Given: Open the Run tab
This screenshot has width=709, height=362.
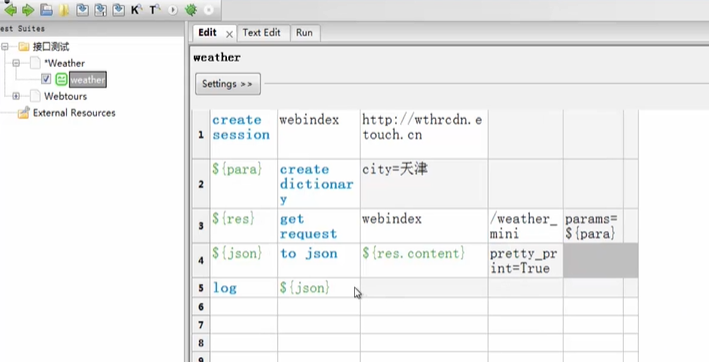Looking at the screenshot, I should pyautogui.click(x=304, y=33).
